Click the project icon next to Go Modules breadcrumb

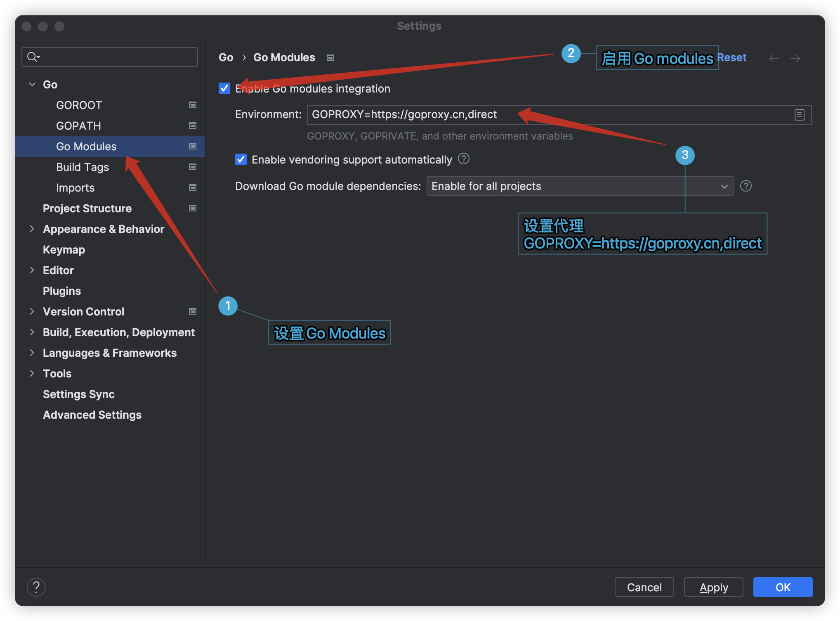330,58
